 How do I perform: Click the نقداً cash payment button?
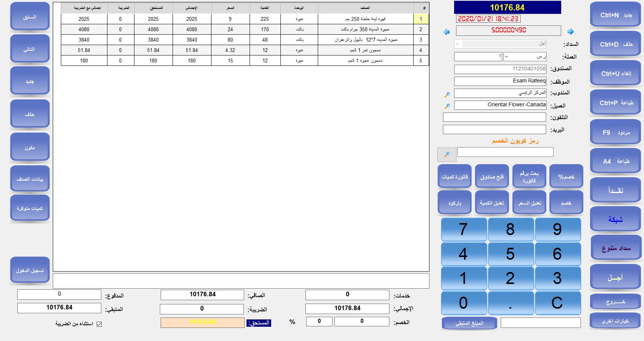[615, 190]
